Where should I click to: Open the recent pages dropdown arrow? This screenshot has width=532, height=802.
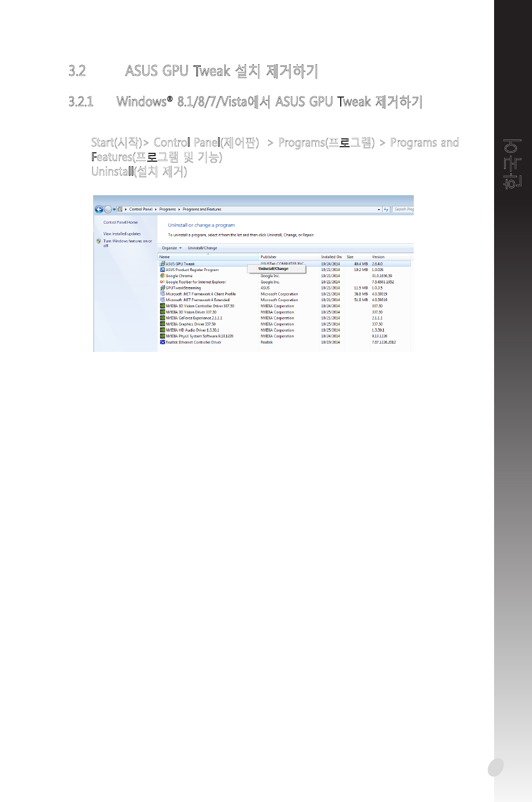(114, 210)
